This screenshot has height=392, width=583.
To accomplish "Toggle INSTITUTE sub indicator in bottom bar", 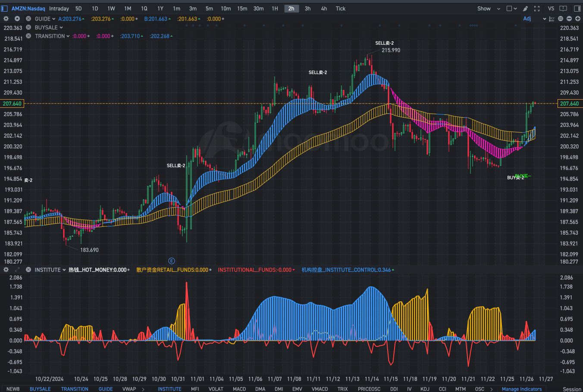I will click(x=169, y=389).
